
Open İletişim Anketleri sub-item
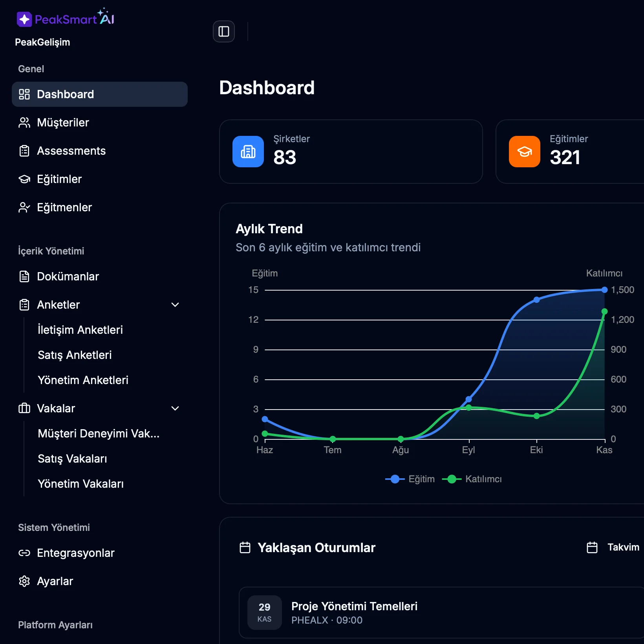80,330
